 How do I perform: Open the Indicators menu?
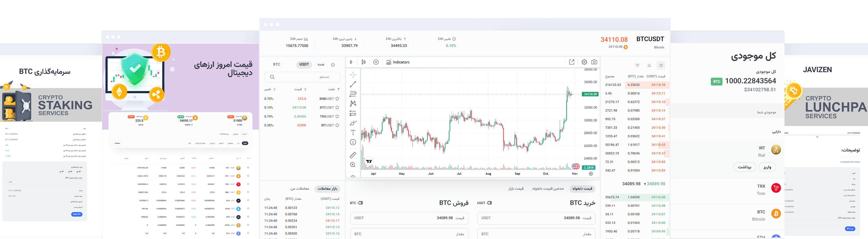[398, 62]
